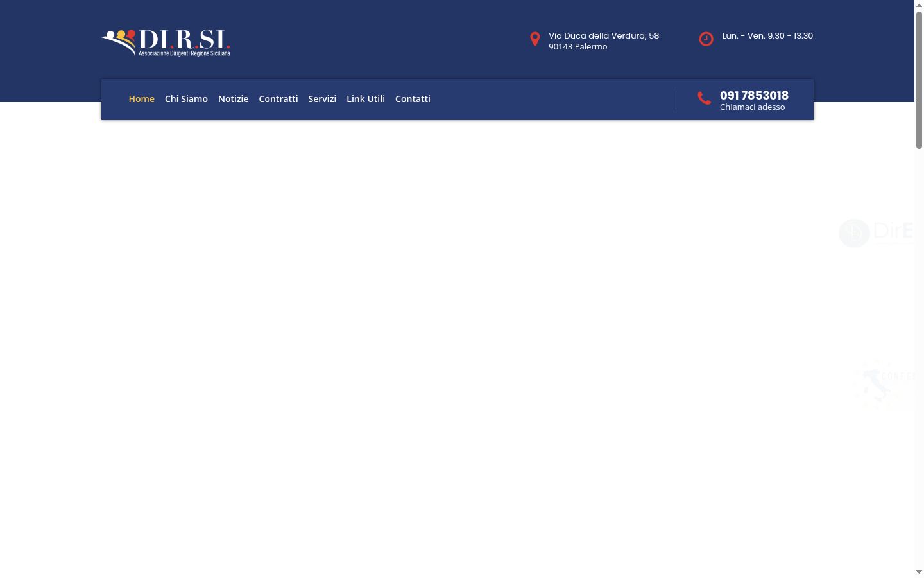Click the red clock icon
This screenshot has width=924, height=578.
(x=706, y=39)
